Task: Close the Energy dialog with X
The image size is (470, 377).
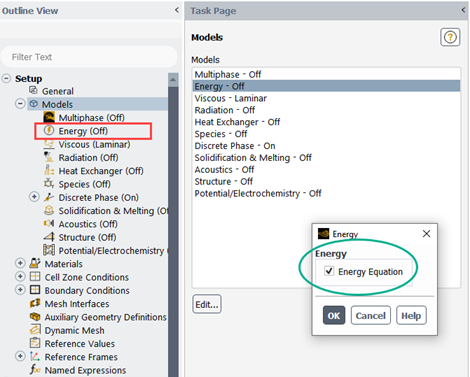Action: (426, 234)
